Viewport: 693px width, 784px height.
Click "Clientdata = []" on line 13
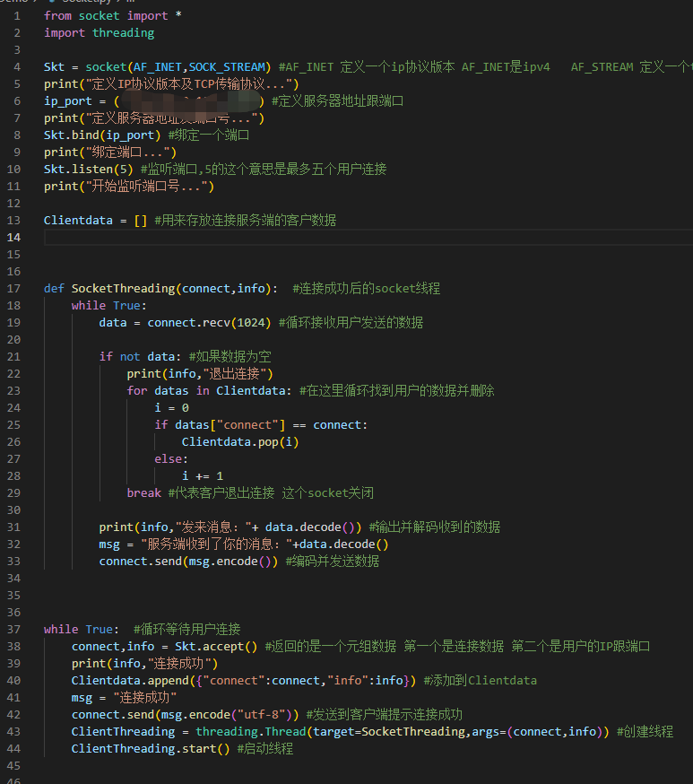(95, 221)
